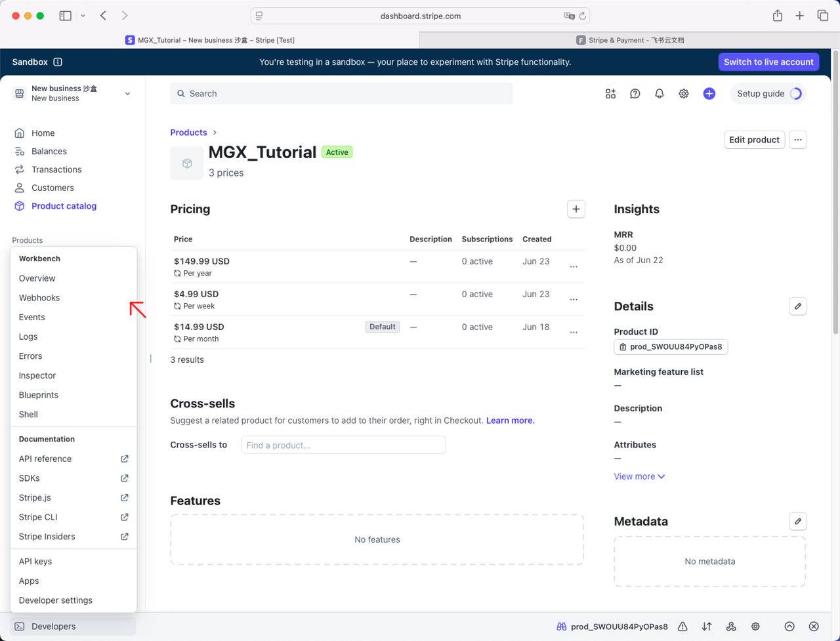The image size is (840, 641).
Task: Click the gear icon in bottom bar
Action: point(755,627)
